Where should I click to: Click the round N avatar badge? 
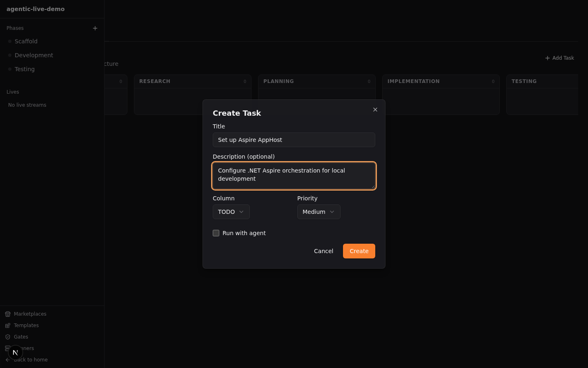[x=15, y=352]
